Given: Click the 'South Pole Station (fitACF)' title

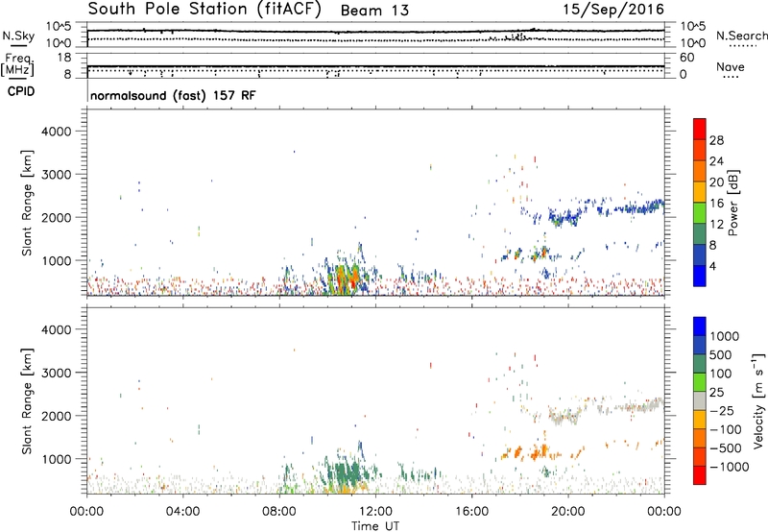Looking at the screenshot, I should (x=204, y=10).
